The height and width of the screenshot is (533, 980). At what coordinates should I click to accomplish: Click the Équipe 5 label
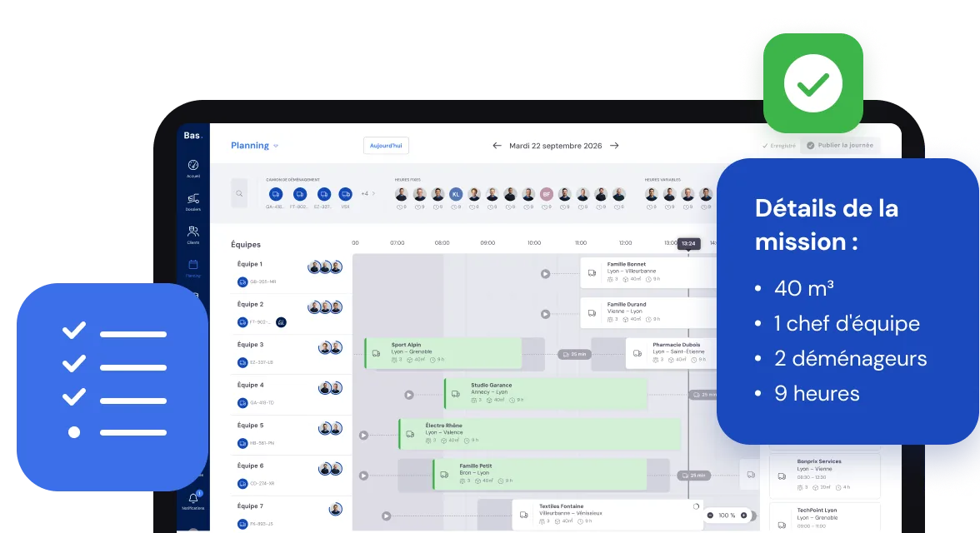(251, 426)
